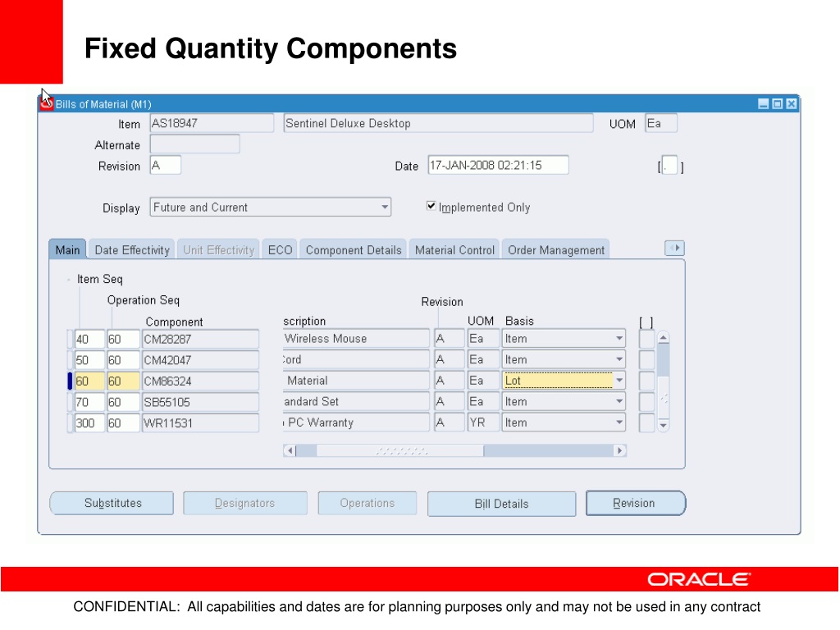840x630 pixels.
Task: Click descriptive flexfield box for CM86324 row
Action: pyautogui.click(x=646, y=381)
